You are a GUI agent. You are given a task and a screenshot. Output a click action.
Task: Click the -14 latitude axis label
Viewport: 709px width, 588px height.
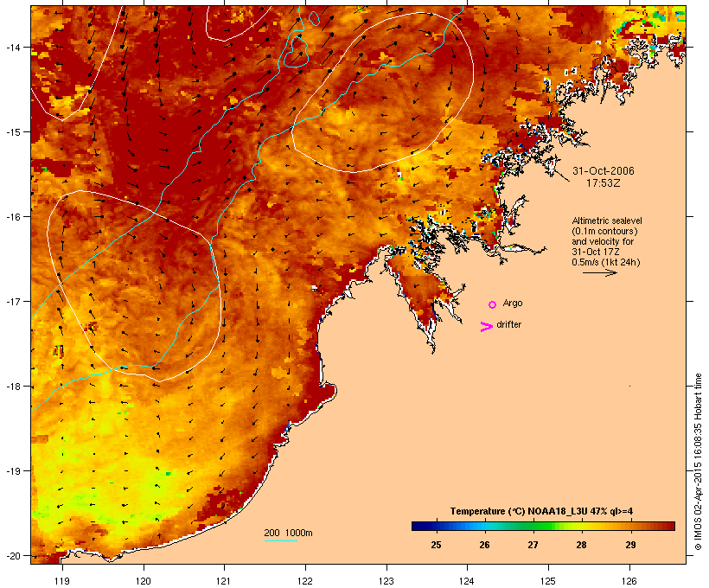(x=13, y=48)
